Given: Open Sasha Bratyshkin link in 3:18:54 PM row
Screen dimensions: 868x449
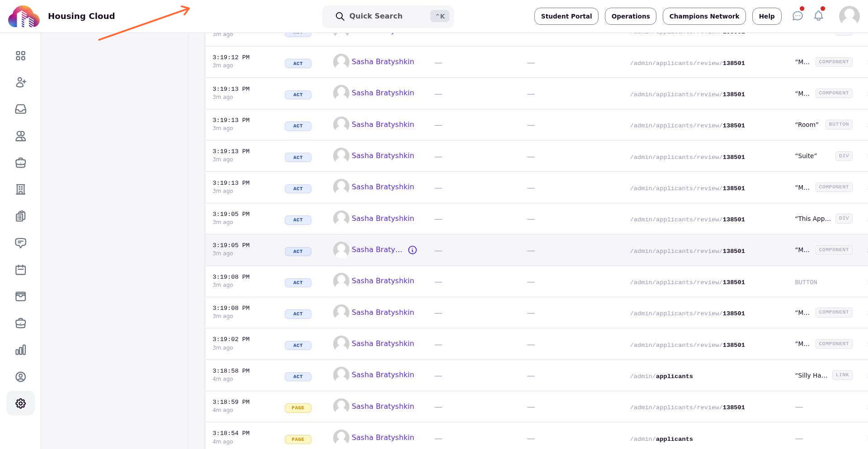Looking at the screenshot, I should [382, 437].
